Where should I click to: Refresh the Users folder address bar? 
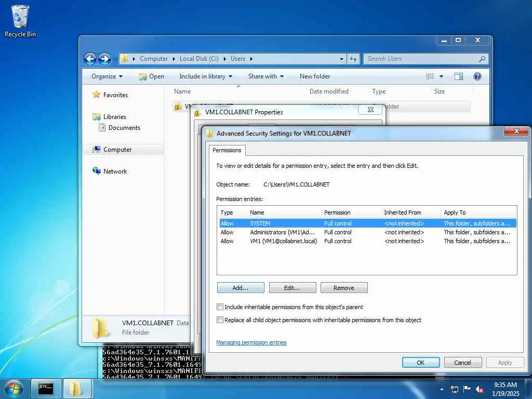pos(353,59)
